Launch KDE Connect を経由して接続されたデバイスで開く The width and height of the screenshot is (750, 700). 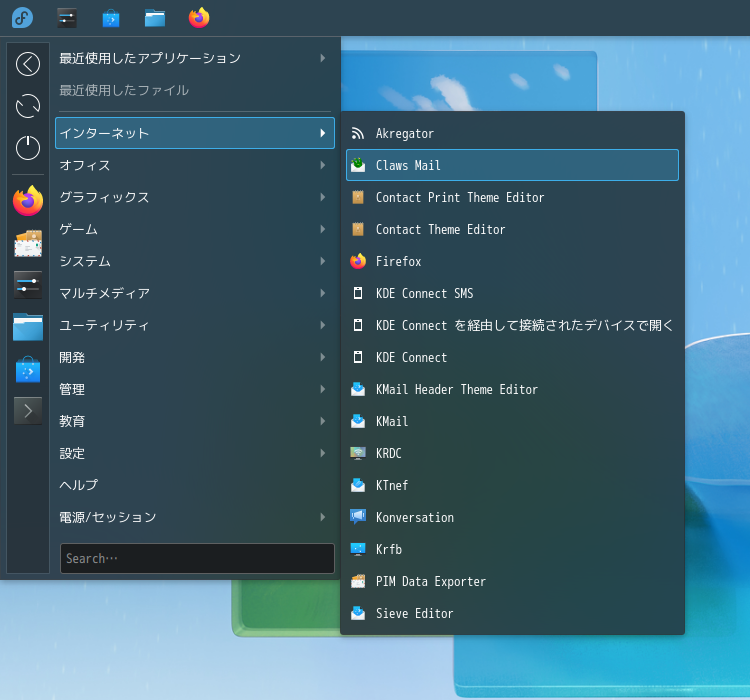coord(512,325)
